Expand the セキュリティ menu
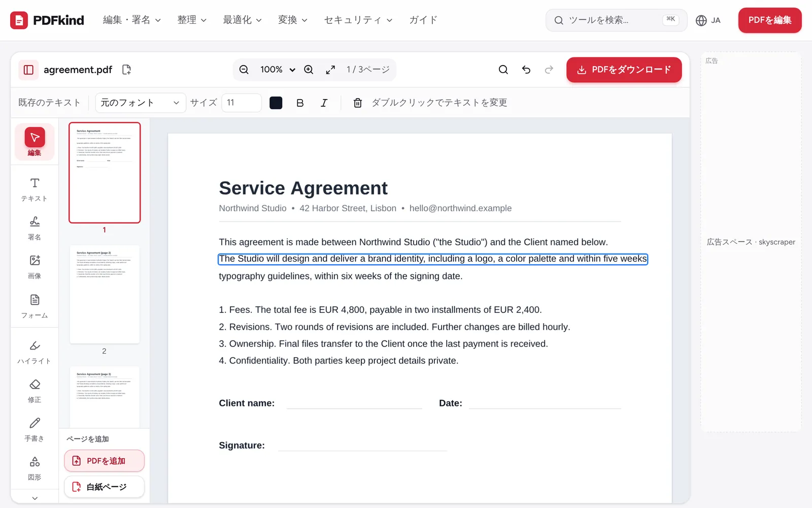Viewport: 812px width, 508px height. tap(358, 20)
